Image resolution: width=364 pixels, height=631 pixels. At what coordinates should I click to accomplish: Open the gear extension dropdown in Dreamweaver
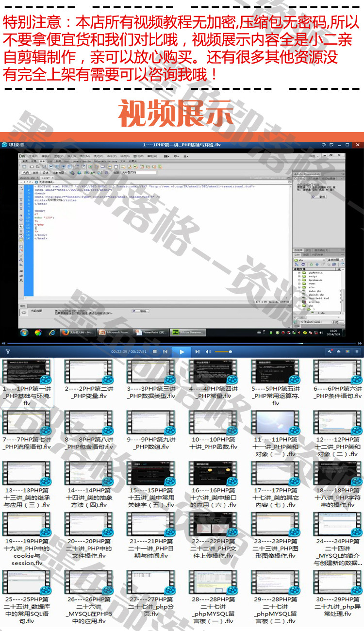click(x=176, y=156)
